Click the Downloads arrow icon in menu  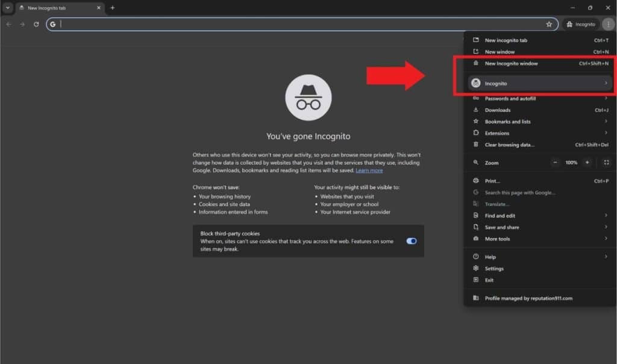pyautogui.click(x=476, y=110)
